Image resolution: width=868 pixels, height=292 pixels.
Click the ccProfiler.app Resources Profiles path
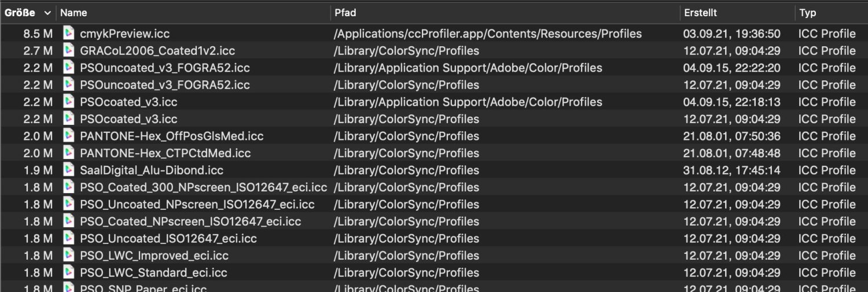tap(487, 34)
